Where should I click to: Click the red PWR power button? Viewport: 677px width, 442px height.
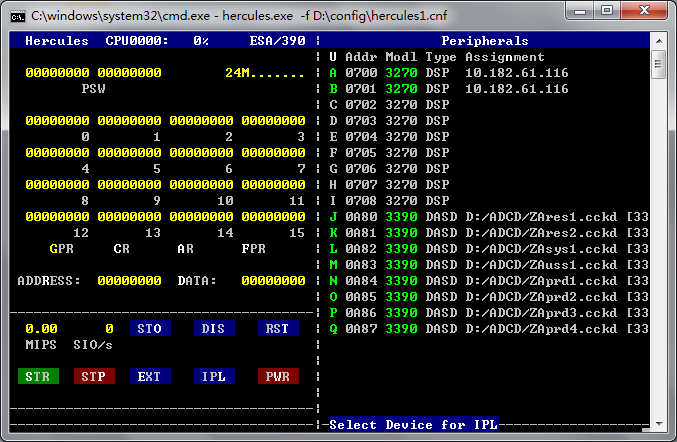click(278, 376)
